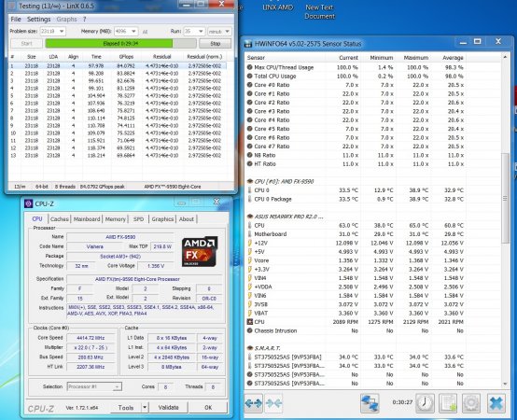Screen dimensions: 517x420
Task: Open the Settings menu in LinX
Action: coord(38,19)
